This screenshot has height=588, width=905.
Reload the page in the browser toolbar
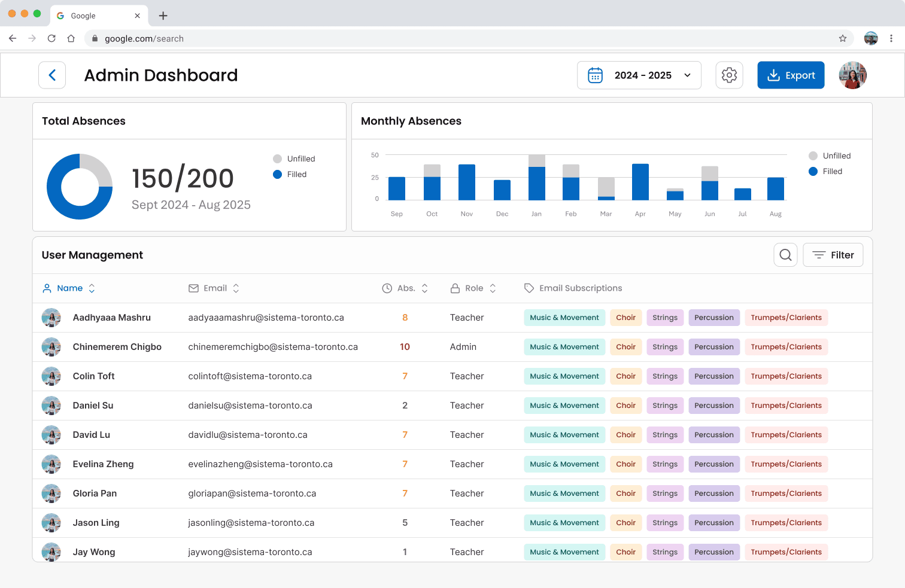51,38
